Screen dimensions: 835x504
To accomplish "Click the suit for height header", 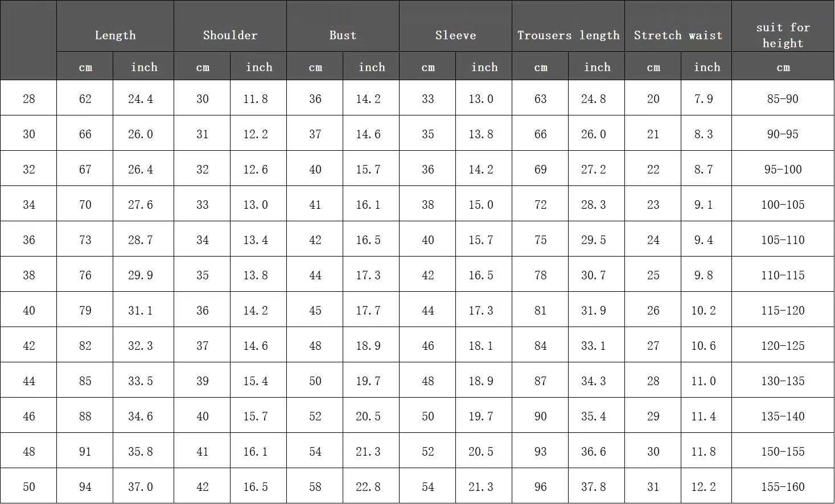I will (x=783, y=35).
